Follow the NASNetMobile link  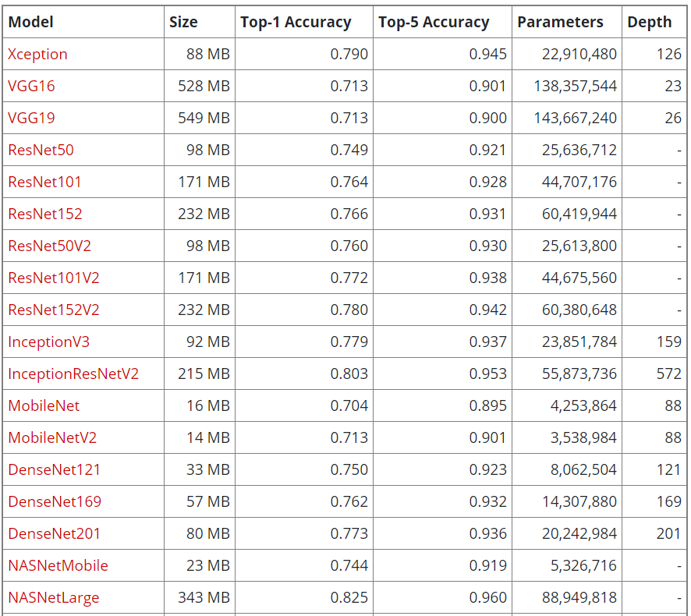[x=58, y=565]
